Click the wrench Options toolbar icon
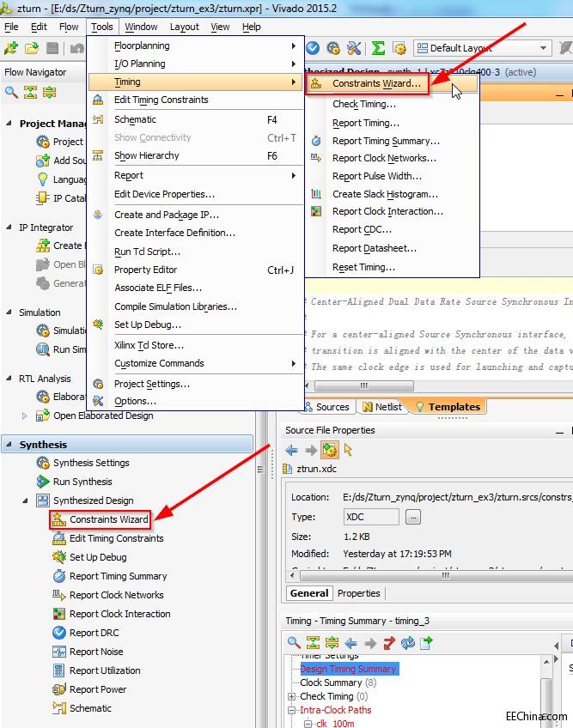The image size is (573, 728). click(354, 48)
